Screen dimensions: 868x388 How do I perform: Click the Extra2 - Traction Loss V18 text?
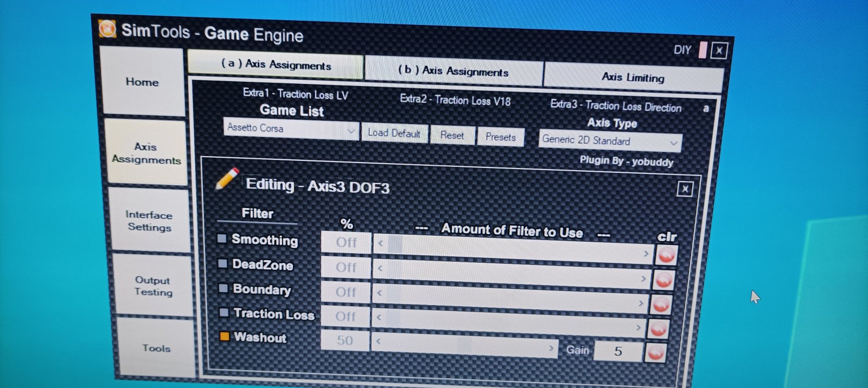point(455,100)
